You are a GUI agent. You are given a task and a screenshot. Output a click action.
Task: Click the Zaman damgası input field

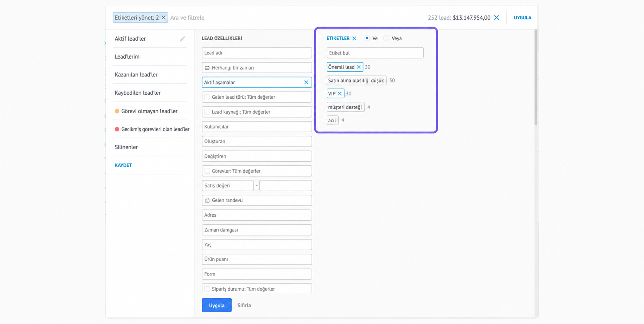pyautogui.click(x=257, y=230)
